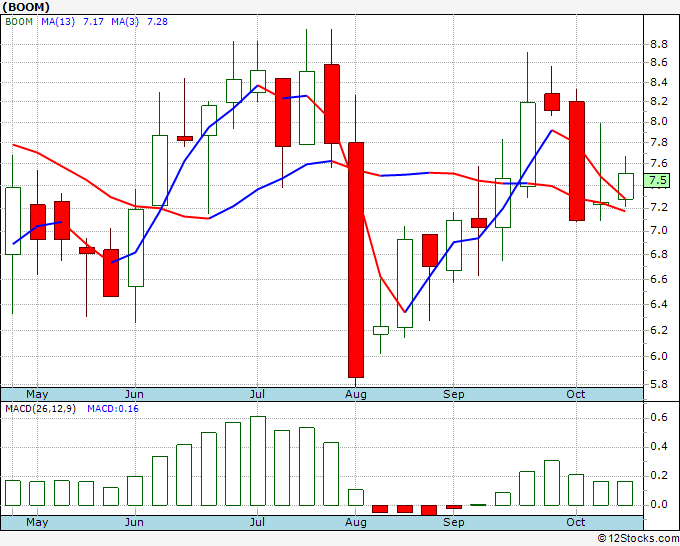The width and height of the screenshot is (680, 546).
Task: Select Jun on the price chart axis
Action: point(134,395)
